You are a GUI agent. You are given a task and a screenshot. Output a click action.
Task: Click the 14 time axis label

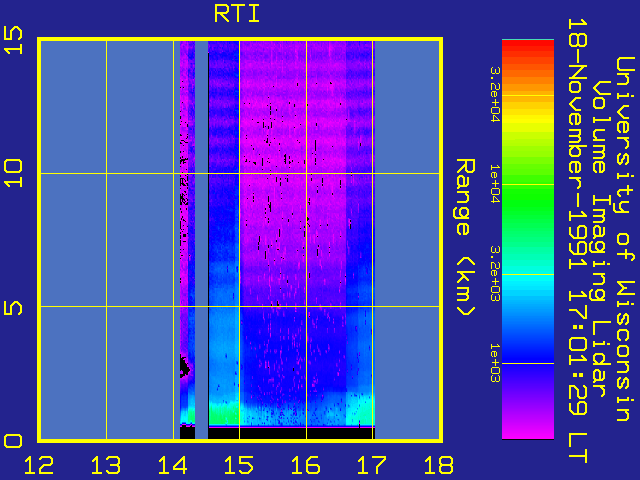[x=173, y=465]
